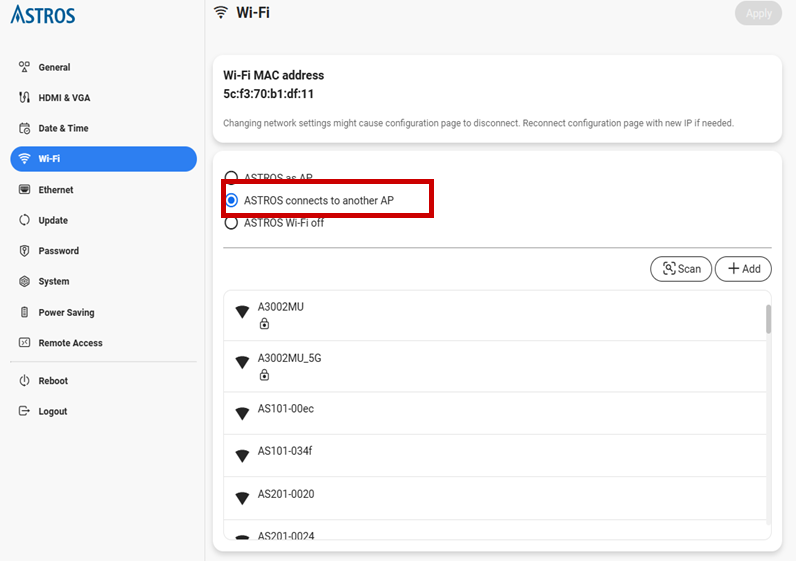Screen dimensions: 796x561
Task: Click the Update refresh icon
Action: coord(25,220)
